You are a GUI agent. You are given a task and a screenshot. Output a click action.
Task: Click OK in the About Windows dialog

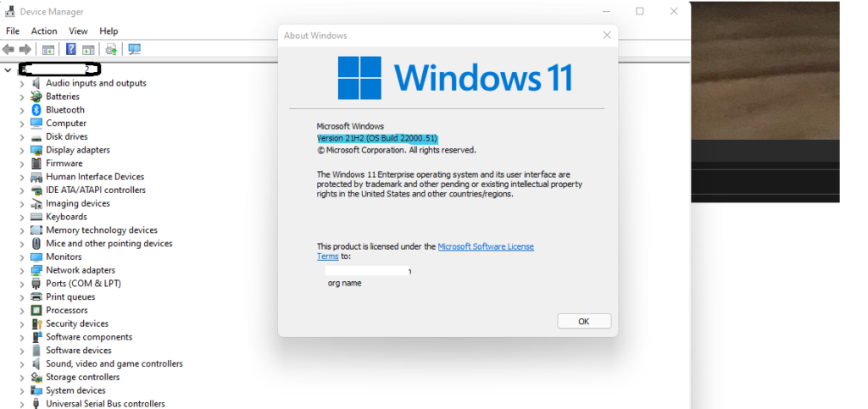point(584,321)
